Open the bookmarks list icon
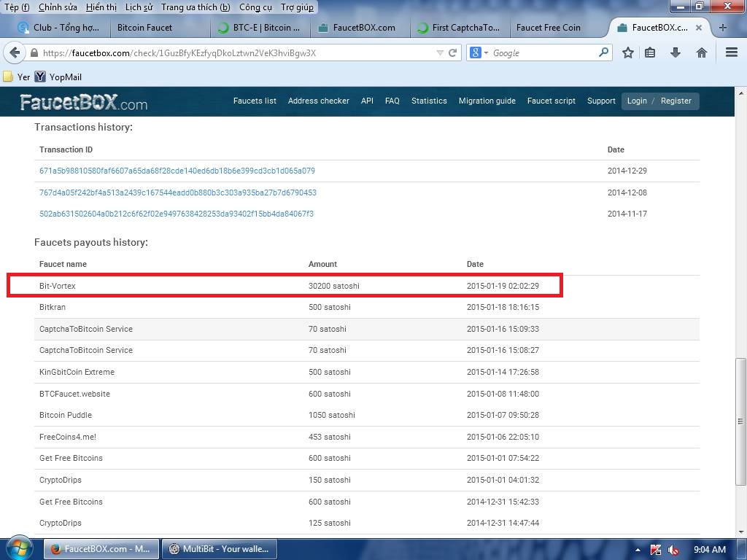The width and height of the screenshot is (747, 560). tap(650, 53)
